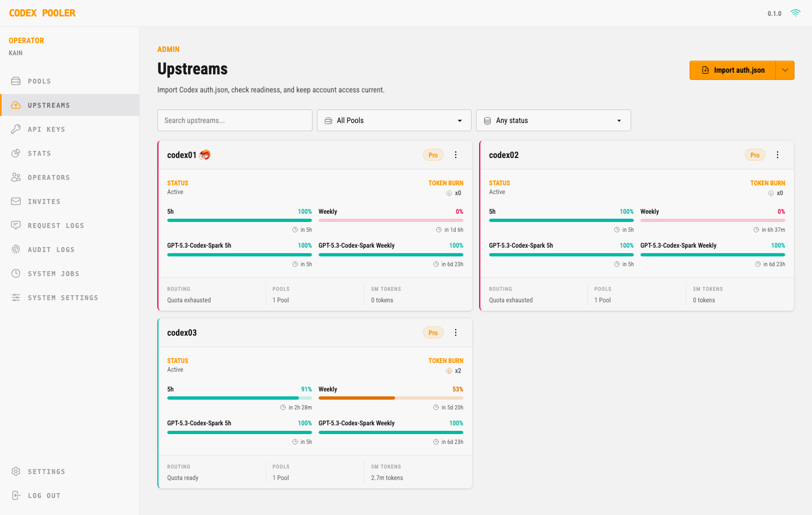Click the version number 0.1.0
This screenshot has width=812, height=515.
point(774,14)
